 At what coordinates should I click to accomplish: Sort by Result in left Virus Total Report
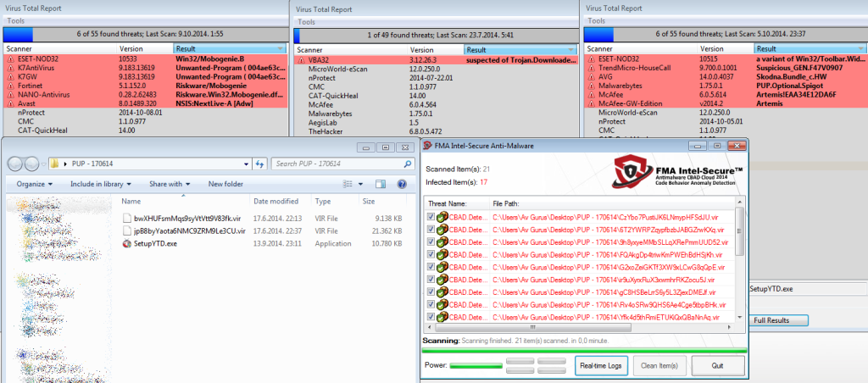tap(231, 48)
